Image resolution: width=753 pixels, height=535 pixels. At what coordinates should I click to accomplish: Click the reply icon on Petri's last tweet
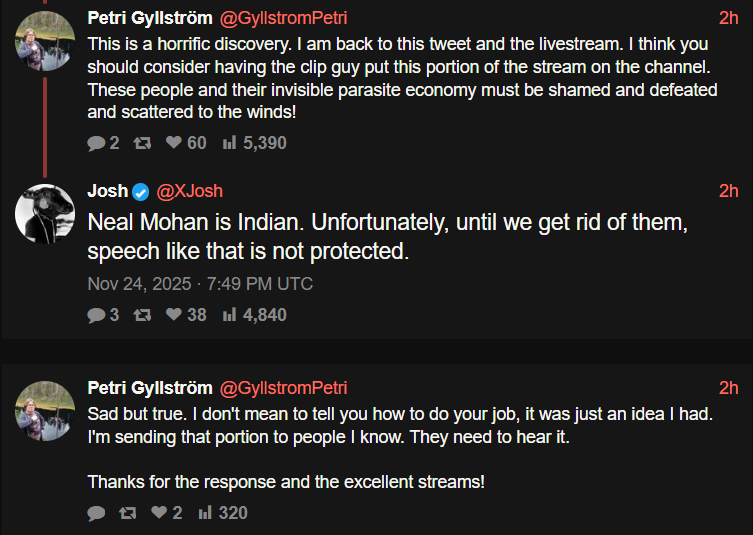click(x=96, y=513)
